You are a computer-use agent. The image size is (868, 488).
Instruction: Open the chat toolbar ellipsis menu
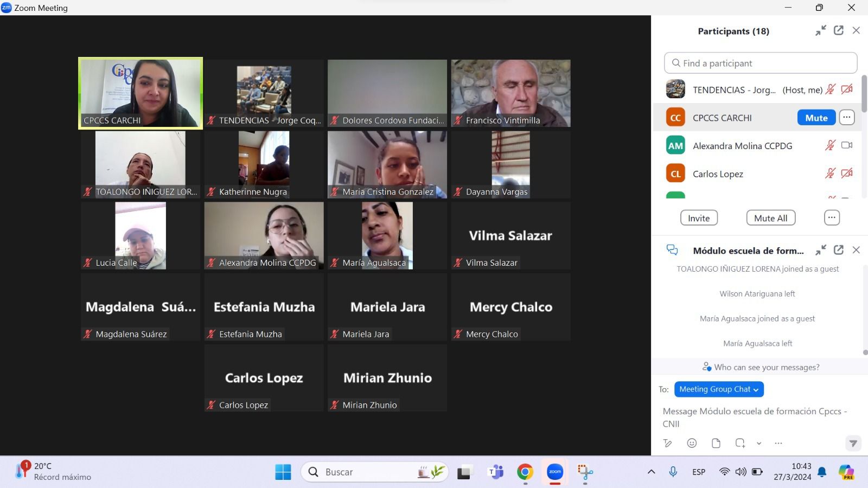(x=778, y=443)
